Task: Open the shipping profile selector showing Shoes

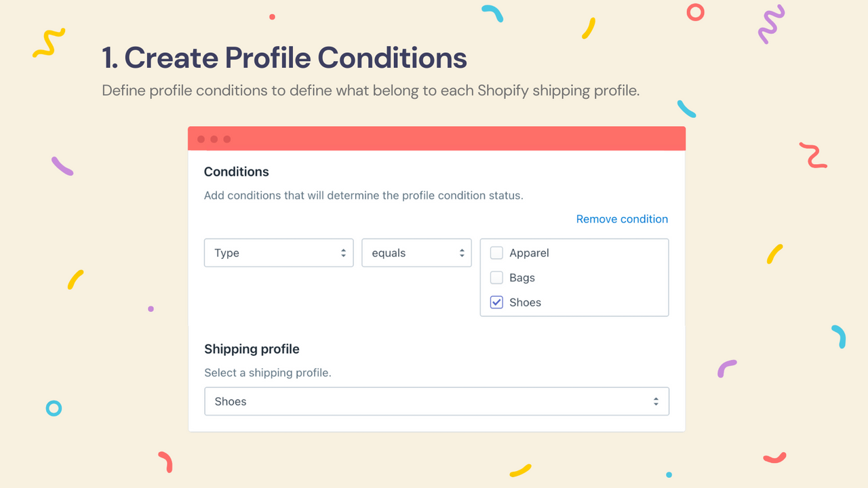Action: pos(437,401)
